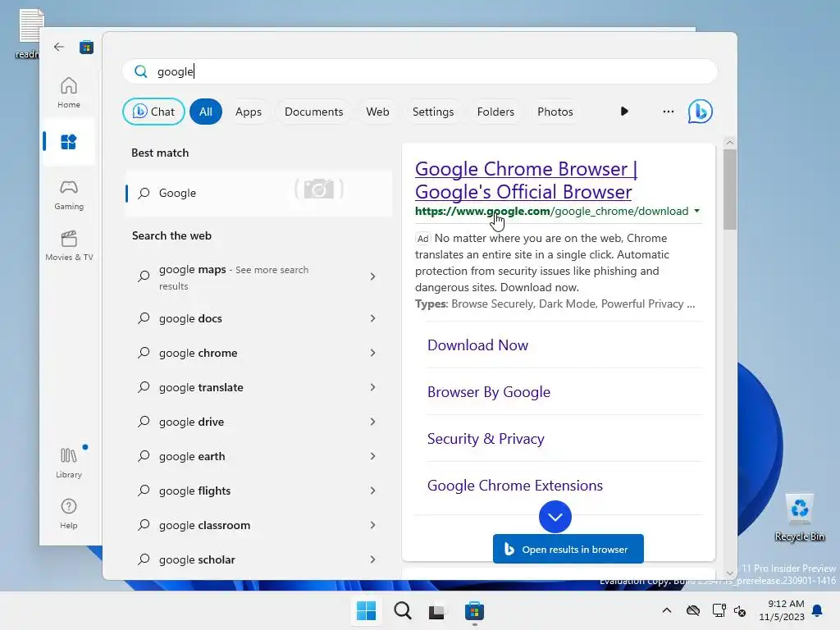Viewport: 840px width, 630px height.
Task: Open the three-dots options menu
Action: (668, 112)
